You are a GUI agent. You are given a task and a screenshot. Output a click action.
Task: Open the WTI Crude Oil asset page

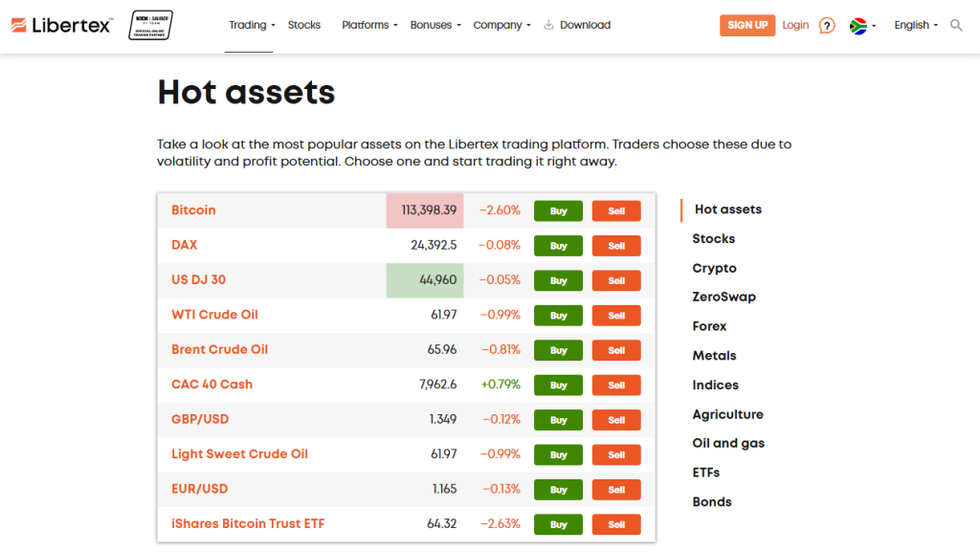pyautogui.click(x=214, y=315)
